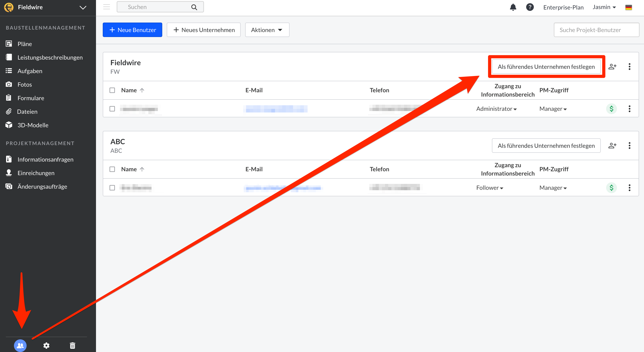Open the help question mark icon

pos(530,7)
